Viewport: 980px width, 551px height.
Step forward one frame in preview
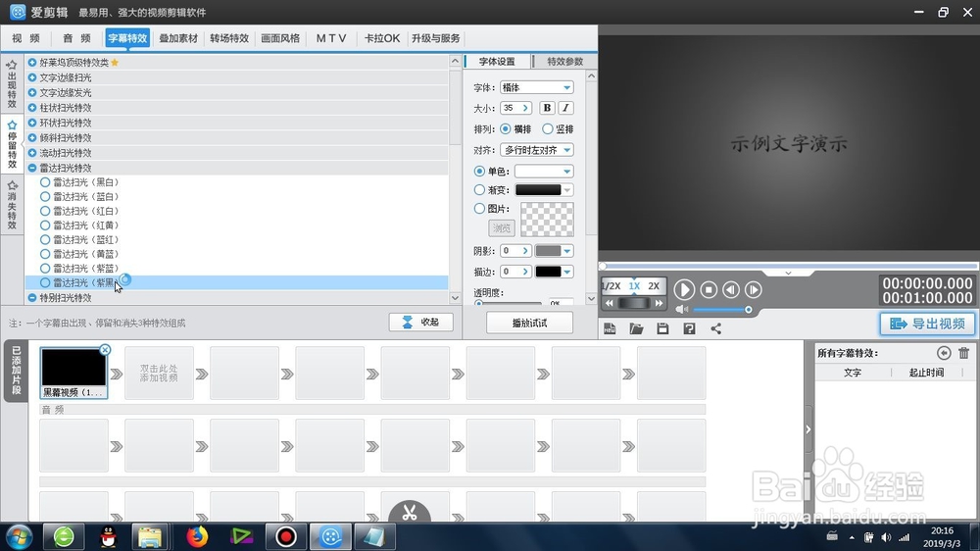pos(753,289)
